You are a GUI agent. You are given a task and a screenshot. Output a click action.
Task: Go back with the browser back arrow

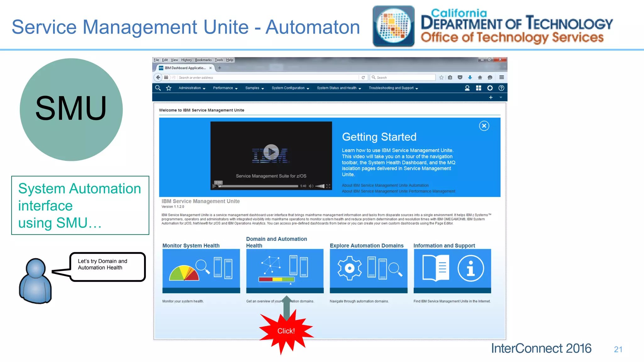[158, 77]
